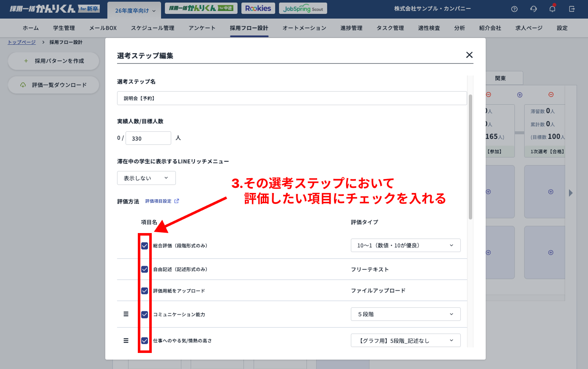Click the external link icon beside 評価項目設定

[x=177, y=201]
